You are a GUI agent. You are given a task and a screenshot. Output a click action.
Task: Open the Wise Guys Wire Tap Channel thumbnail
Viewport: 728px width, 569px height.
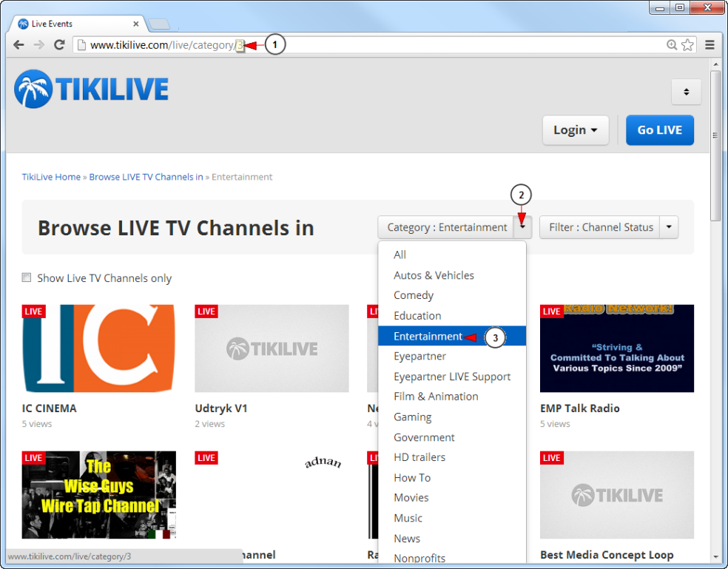click(99, 495)
